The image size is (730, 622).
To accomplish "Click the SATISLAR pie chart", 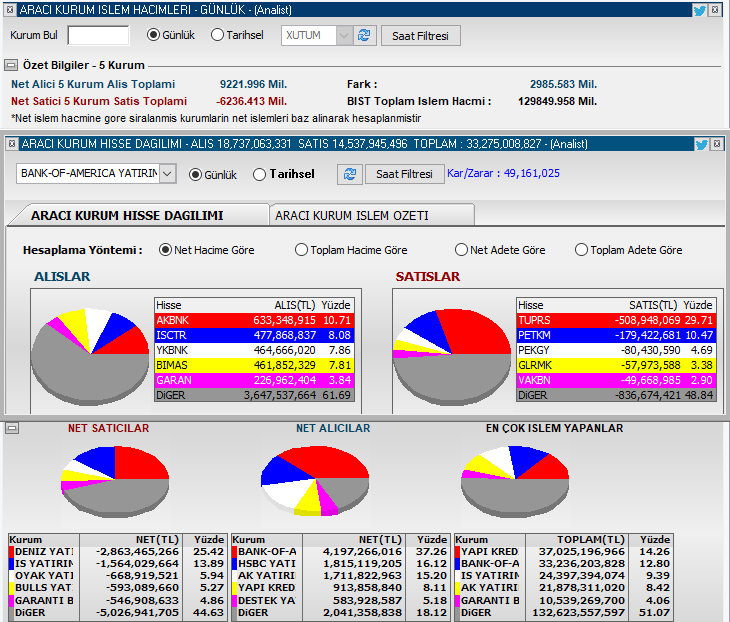I will [x=452, y=357].
